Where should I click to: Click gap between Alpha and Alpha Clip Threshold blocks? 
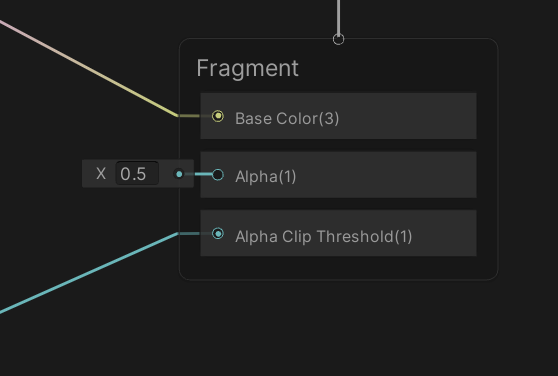pos(338,204)
